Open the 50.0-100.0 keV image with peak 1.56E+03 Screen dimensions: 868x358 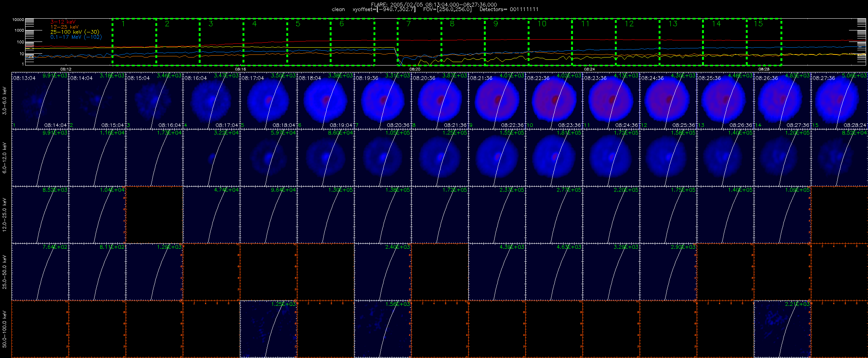[x=383, y=329]
